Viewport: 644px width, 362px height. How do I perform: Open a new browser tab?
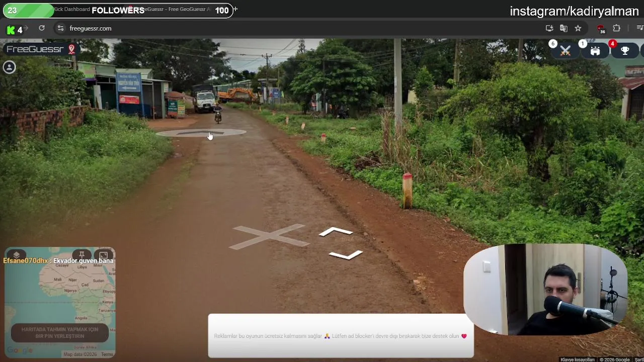point(235,10)
